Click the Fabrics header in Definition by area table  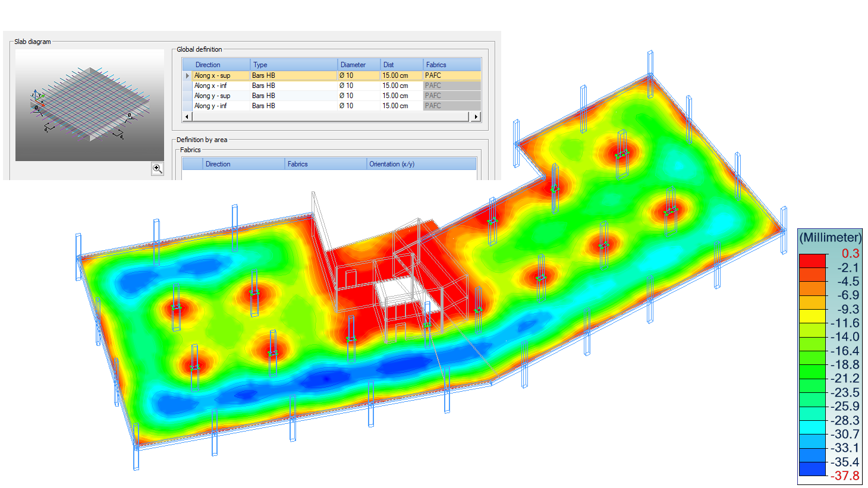point(326,164)
